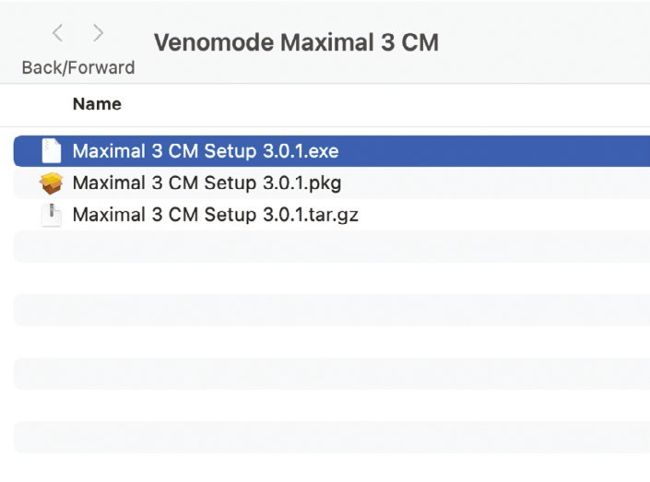This screenshot has width=650, height=482.
Task: Go forward using the right chevron
Action: pyautogui.click(x=98, y=33)
